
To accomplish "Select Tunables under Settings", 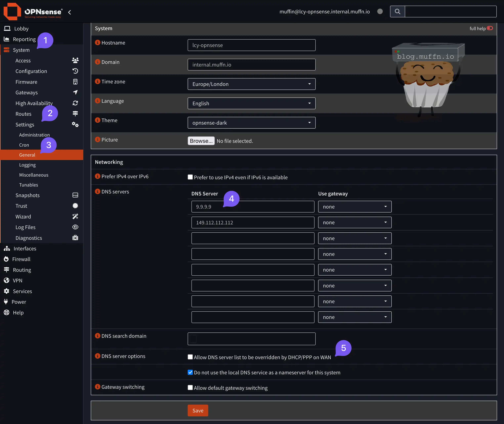I will pos(29,185).
